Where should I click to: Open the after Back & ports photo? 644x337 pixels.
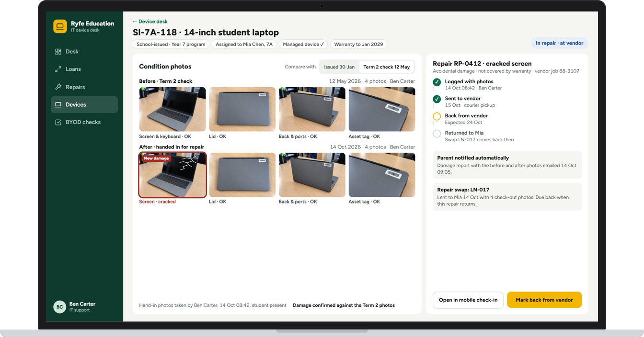click(312, 175)
